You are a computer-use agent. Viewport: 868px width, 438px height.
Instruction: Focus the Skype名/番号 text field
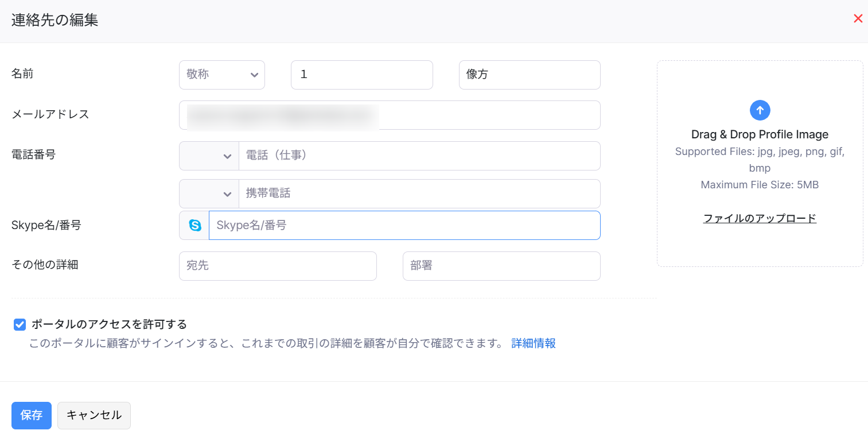(x=404, y=226)
